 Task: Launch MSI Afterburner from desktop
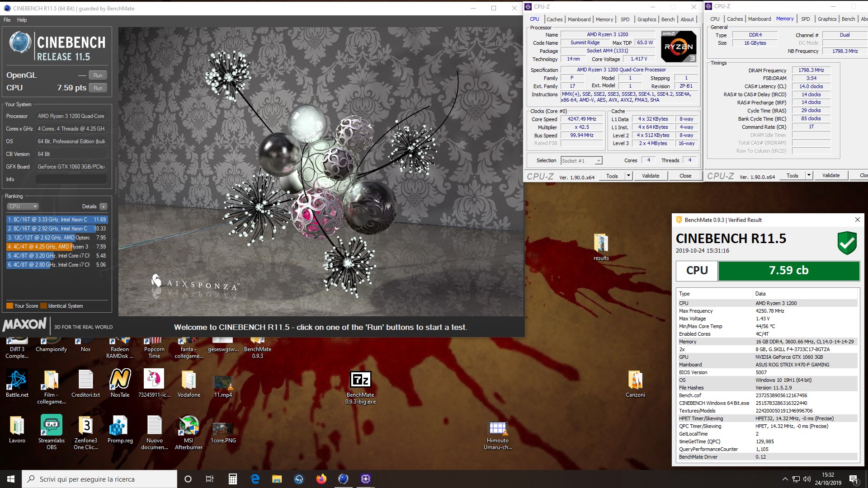tap(189, 432)
